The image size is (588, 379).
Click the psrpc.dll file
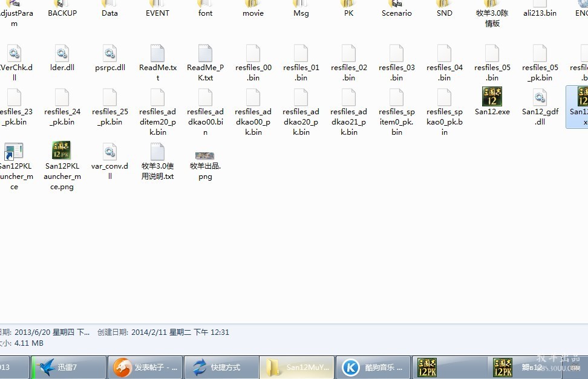[109, 53]
